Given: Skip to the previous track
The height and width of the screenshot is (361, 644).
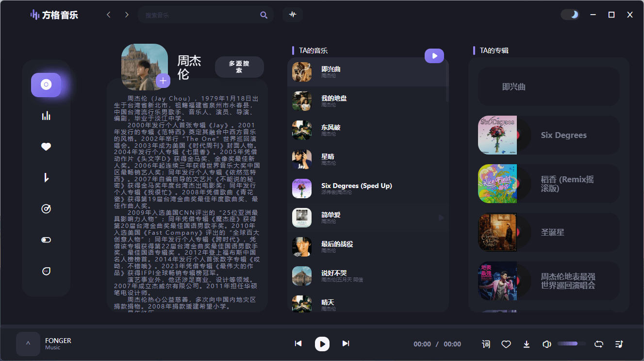Looking at the screenshot, I should 298,344.
